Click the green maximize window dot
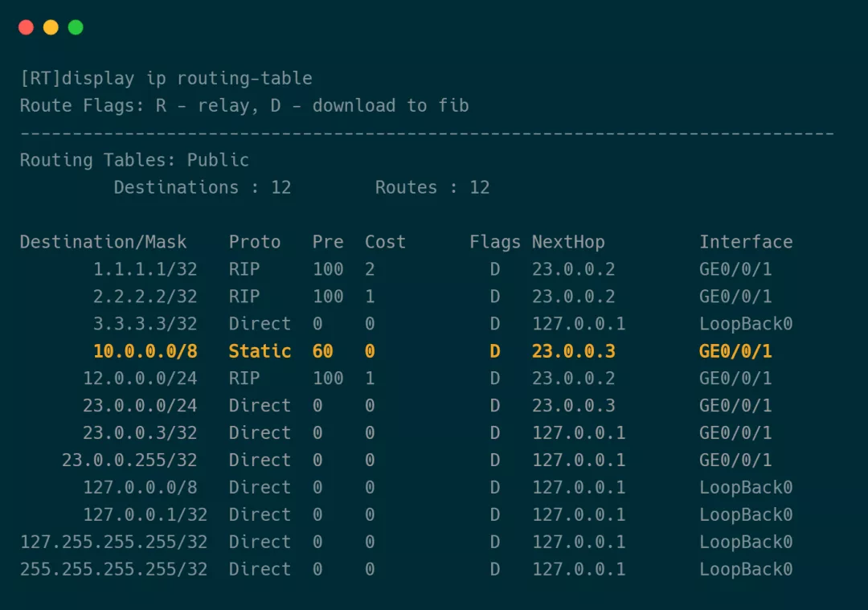 (x=76, y=27)
